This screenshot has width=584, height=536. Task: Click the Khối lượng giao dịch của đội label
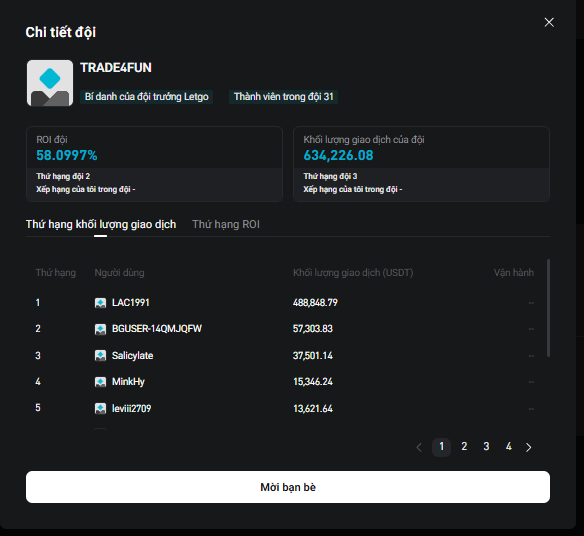(x=364, y=140)
